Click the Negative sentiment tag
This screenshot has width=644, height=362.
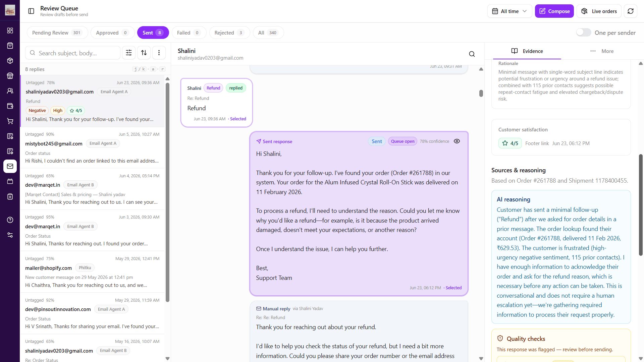tap(37, 110)
